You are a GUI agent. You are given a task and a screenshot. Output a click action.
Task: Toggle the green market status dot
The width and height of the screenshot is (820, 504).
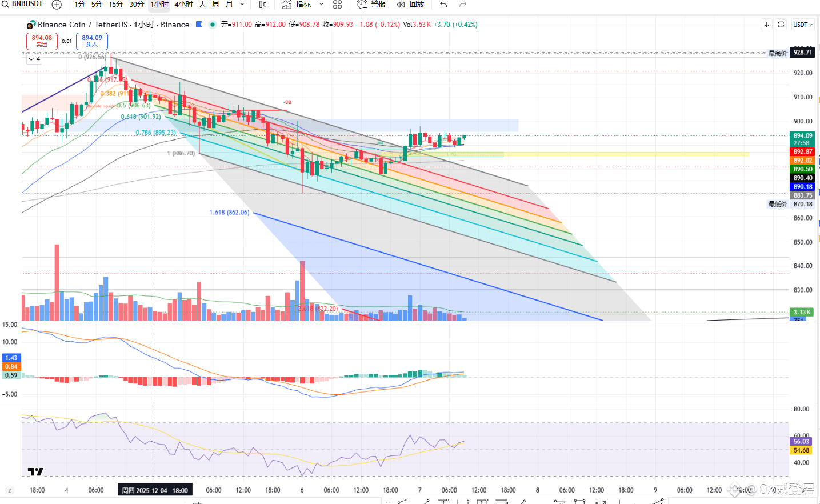(213, 25)
